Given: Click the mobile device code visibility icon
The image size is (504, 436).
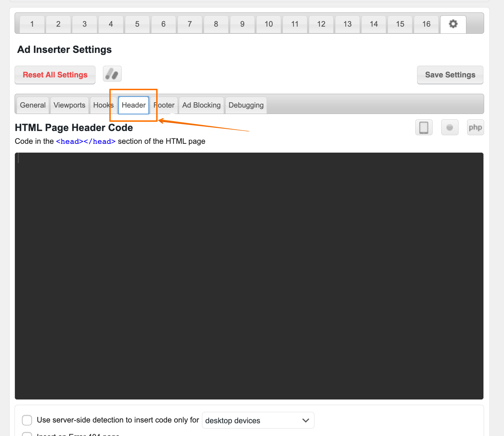Looking at the screenshot, I should point(424,127).
